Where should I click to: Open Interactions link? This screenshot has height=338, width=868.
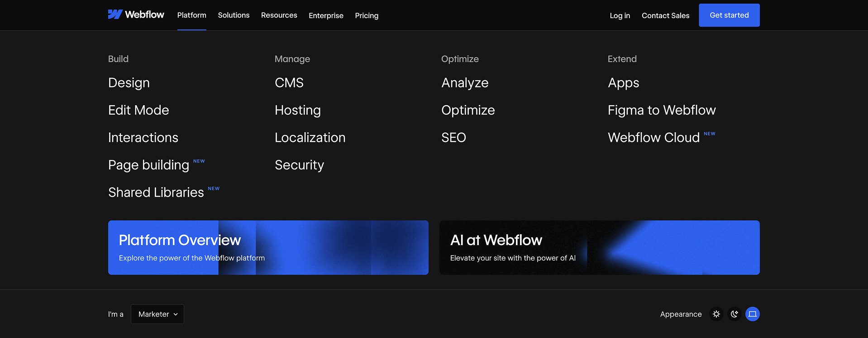point(143,138)
